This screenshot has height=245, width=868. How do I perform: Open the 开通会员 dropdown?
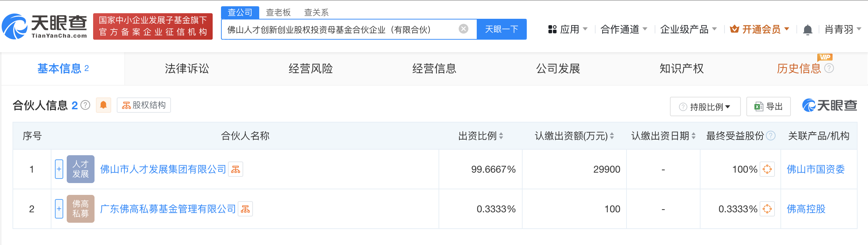pyautogui.click(x=760, y=29)
